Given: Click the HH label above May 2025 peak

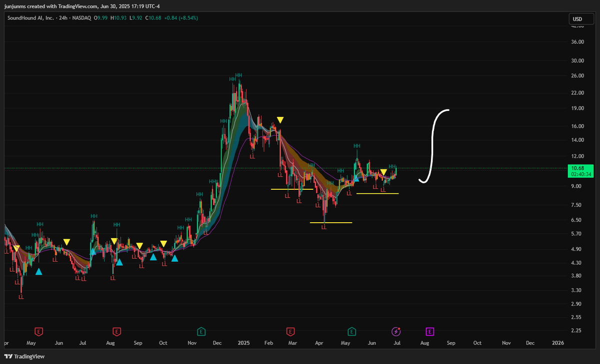Looking at the screenshot, I should (x=356, y=146).
